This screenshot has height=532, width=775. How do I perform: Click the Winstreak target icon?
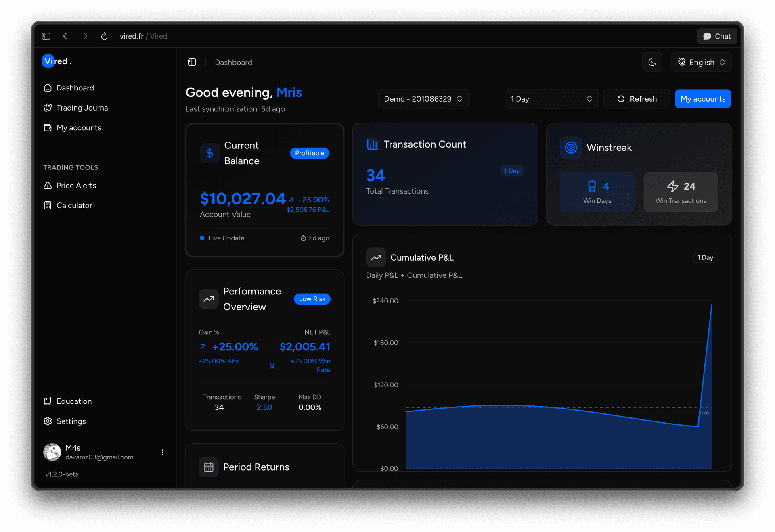pyautogui.click(x=570, y=147)
